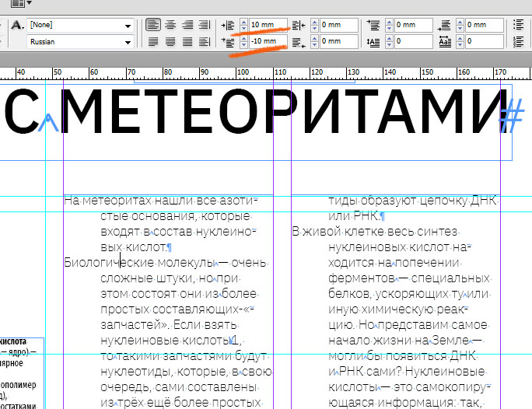Click the Drop Cap Number of Lines field
This screenshot has width=532, height=409.
tap(414, 41)
